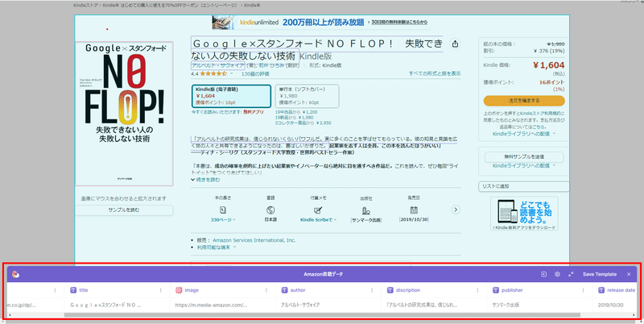Select the image URL cell m.media-amazon.com
This screenshot has width=644, height=324.
click(223, 305)
